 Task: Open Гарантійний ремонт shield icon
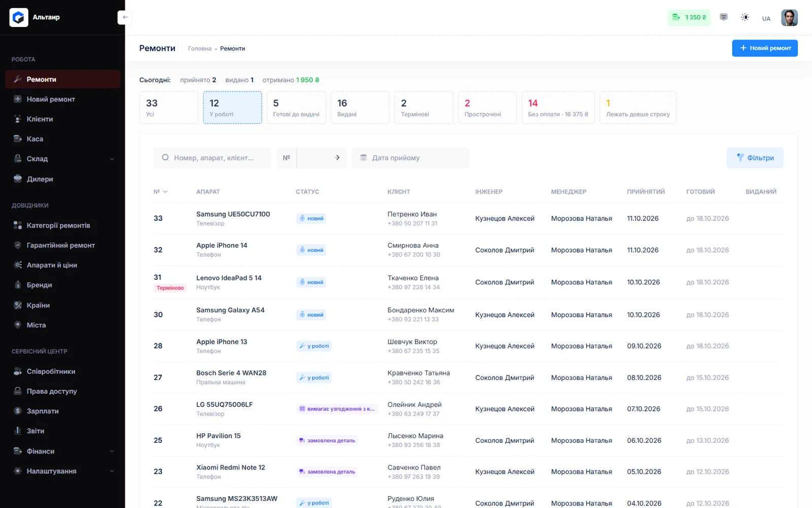tap(18, 245)
